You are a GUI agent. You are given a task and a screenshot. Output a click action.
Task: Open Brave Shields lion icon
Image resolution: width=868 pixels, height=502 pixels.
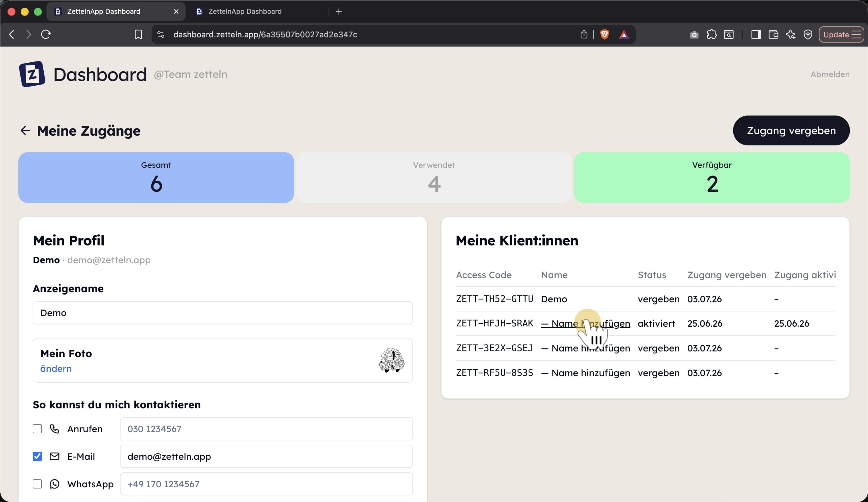[604, 34]
